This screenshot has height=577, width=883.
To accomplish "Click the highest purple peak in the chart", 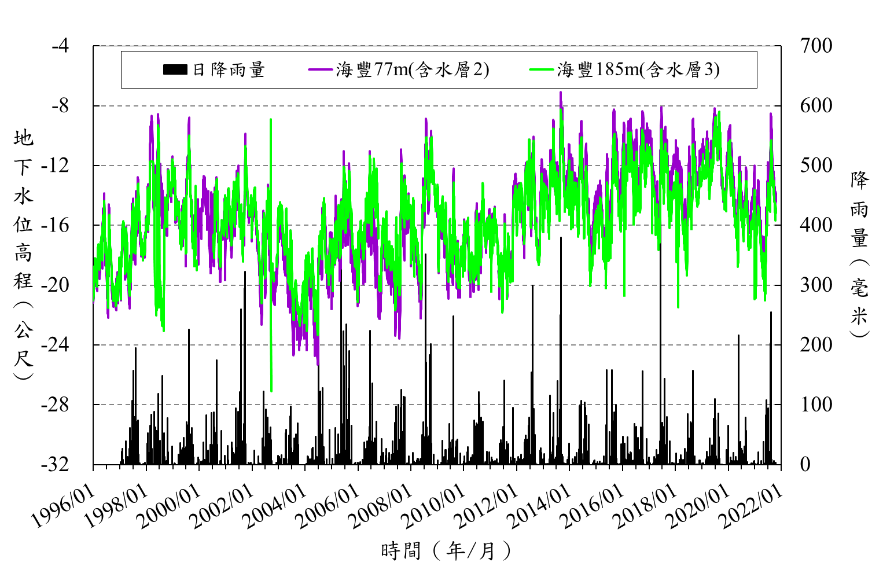I will pyautogui.click(x=560, y=93).
